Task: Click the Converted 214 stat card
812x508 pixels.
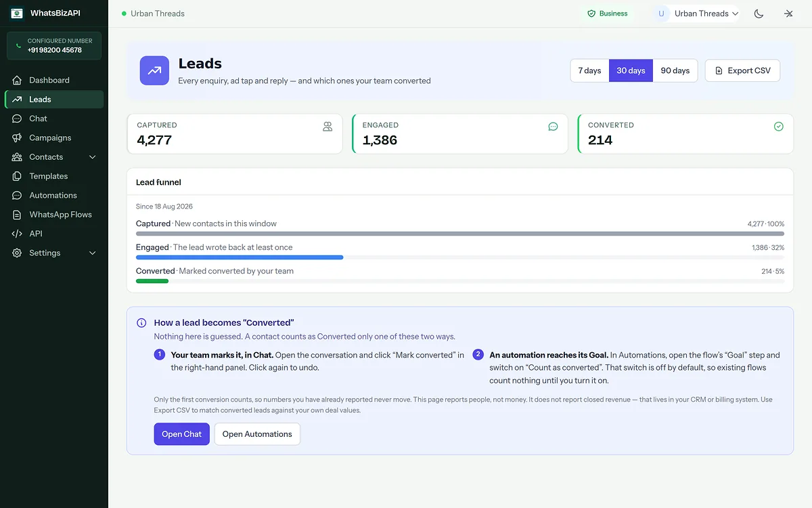Action: [685, 133]
